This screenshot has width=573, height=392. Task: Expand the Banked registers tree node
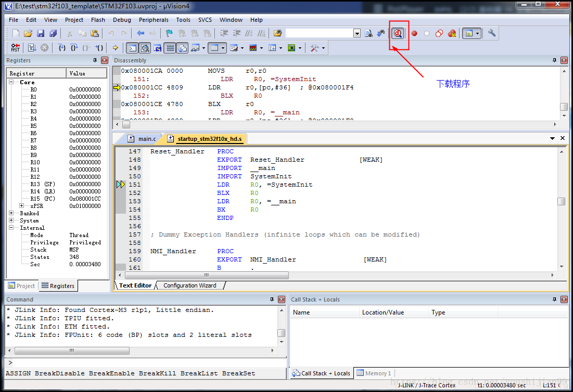tap(11, 213)
